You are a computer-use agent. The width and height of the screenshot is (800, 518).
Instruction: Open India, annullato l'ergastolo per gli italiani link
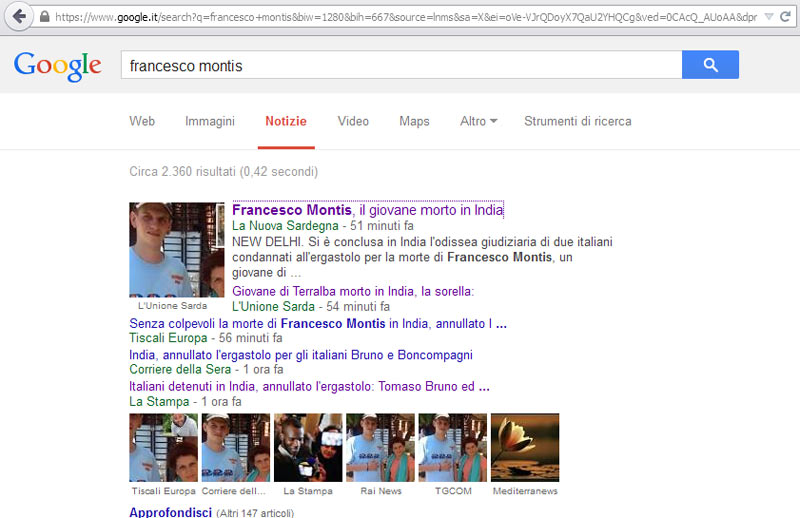tap(301, 355)
